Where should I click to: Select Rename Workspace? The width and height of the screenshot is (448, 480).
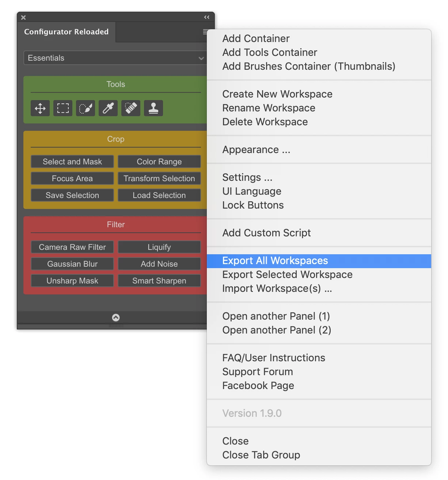[x=319, y=108]
